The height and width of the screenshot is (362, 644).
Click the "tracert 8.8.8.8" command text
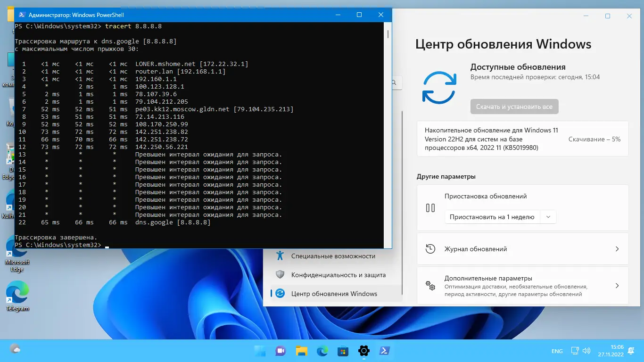(133, 26)
